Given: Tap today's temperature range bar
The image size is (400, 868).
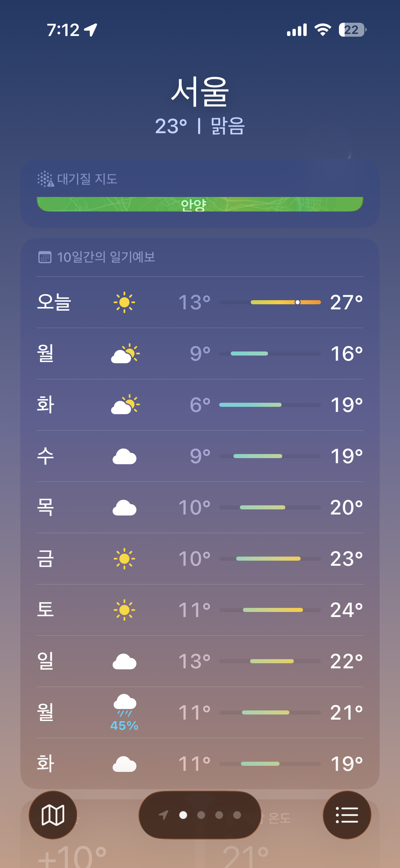Looking at the screenshot, I should [x=270, y=302].
